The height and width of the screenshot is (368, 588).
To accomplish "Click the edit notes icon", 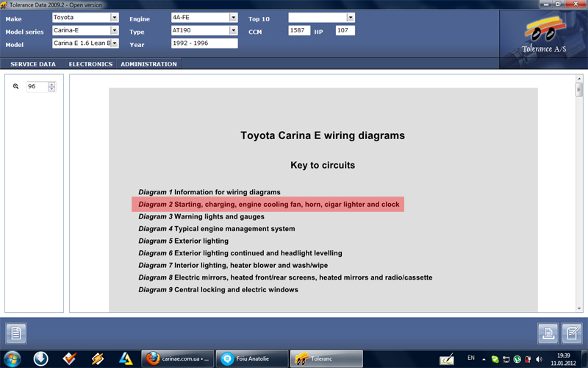I will 572,333.
